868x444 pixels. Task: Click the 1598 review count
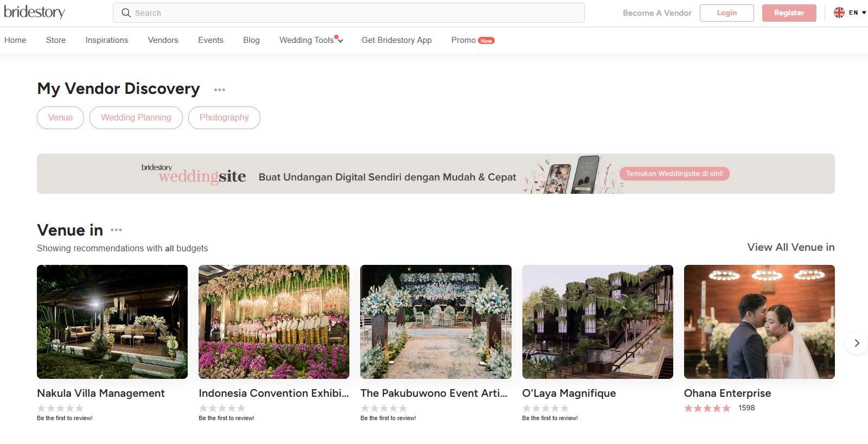(746, 408)
